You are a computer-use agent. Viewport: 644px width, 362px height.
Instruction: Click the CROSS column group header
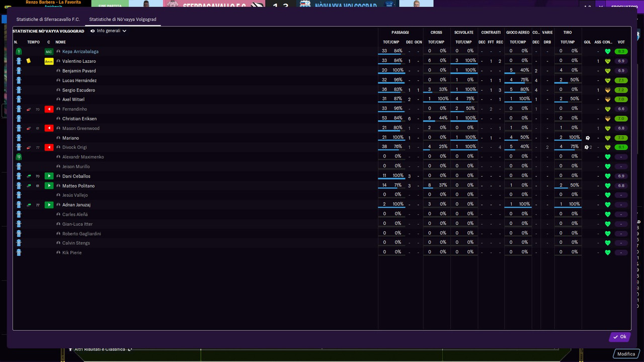436,32
